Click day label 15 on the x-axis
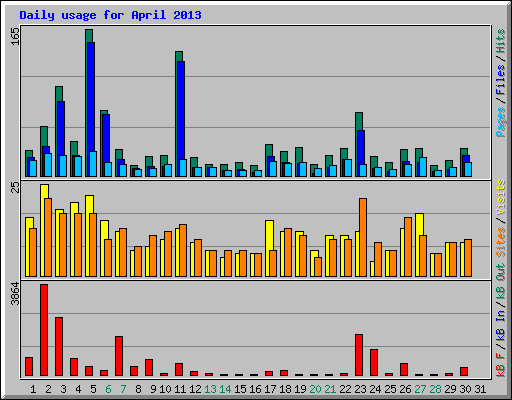512x400 pixels. 240,389
